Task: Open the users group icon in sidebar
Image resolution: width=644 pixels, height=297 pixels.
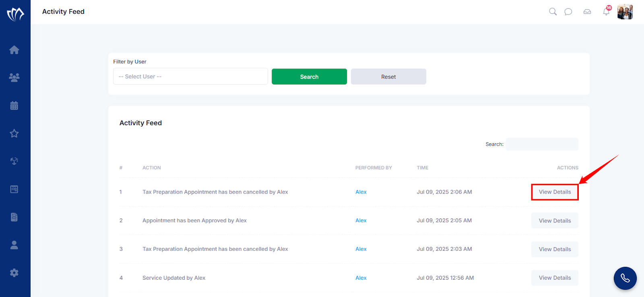Action: 14,78
